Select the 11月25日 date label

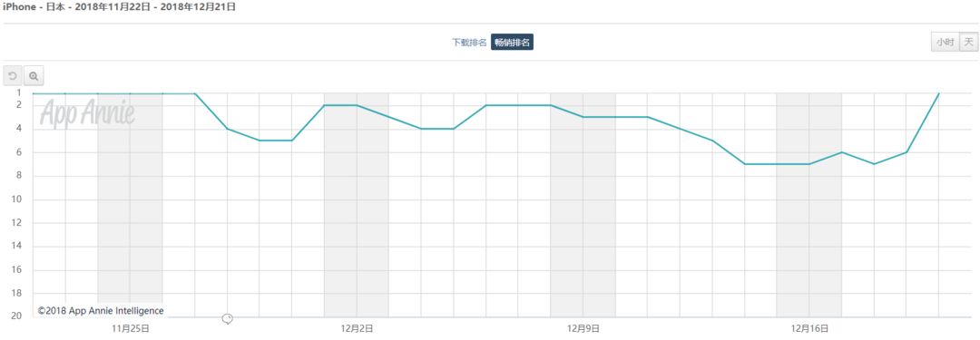click(x=130, y=327)
